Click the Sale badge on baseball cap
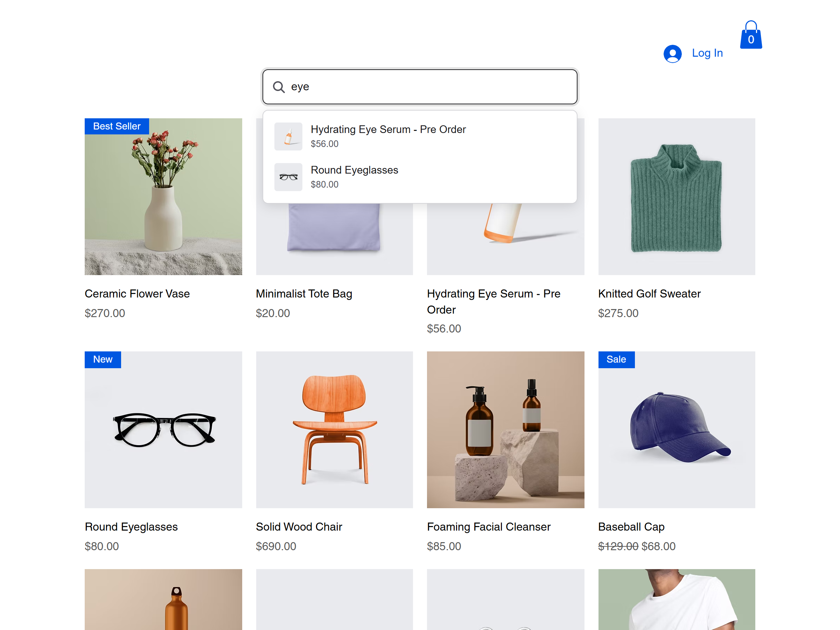Screen dimensions: 840x630 click(x=616, y=359)
